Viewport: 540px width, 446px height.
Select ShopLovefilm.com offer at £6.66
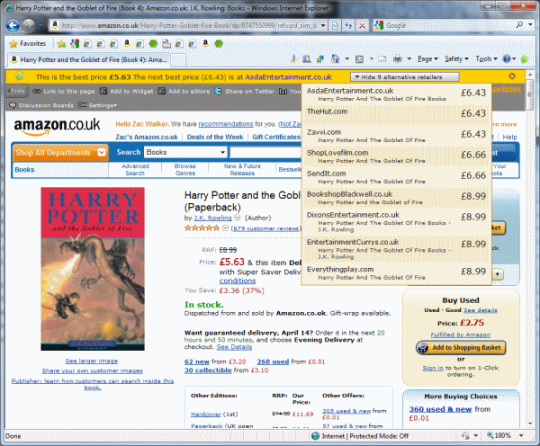tap(396, 156)
